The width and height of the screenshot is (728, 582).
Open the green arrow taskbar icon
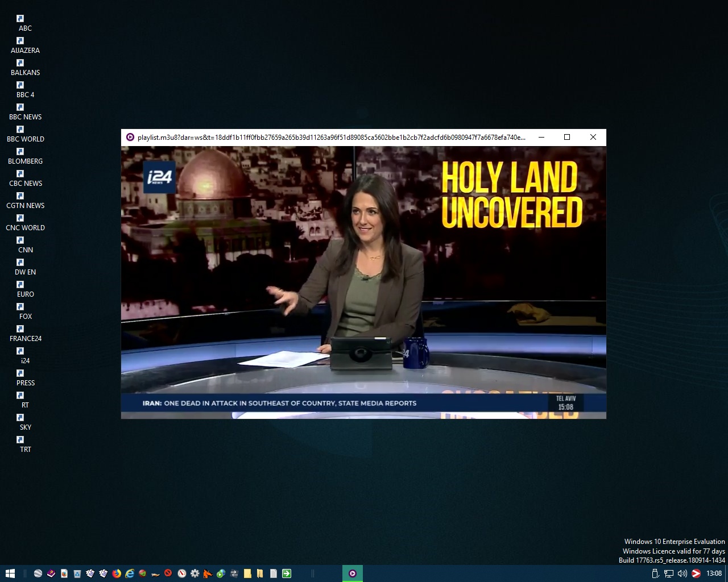[287, 573]
